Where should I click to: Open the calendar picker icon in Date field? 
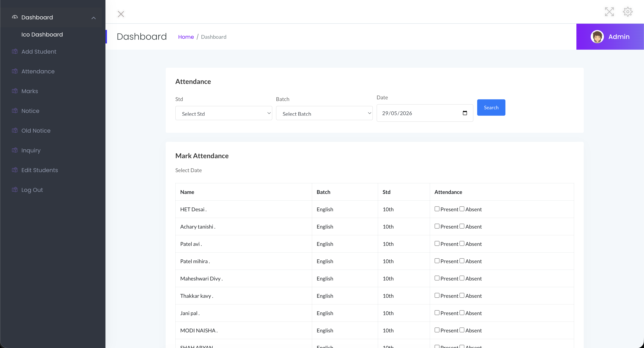pyautogui.click(x=465, y=113)
